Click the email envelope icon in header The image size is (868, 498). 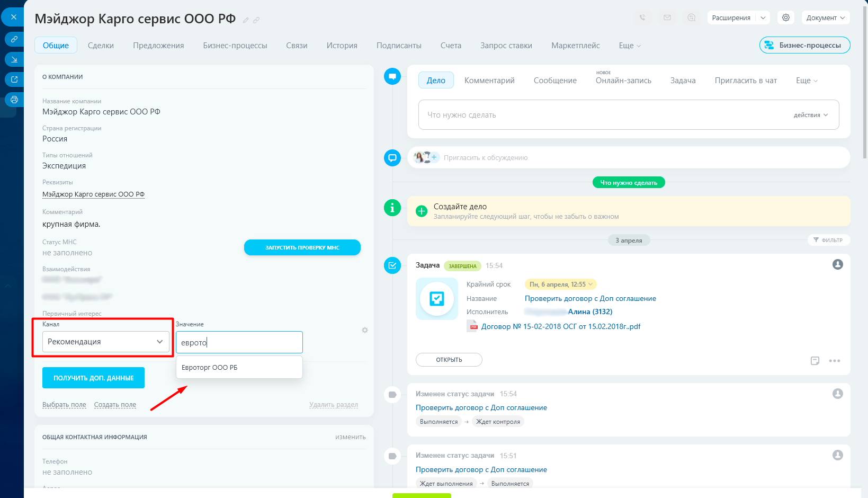[667, 17]
